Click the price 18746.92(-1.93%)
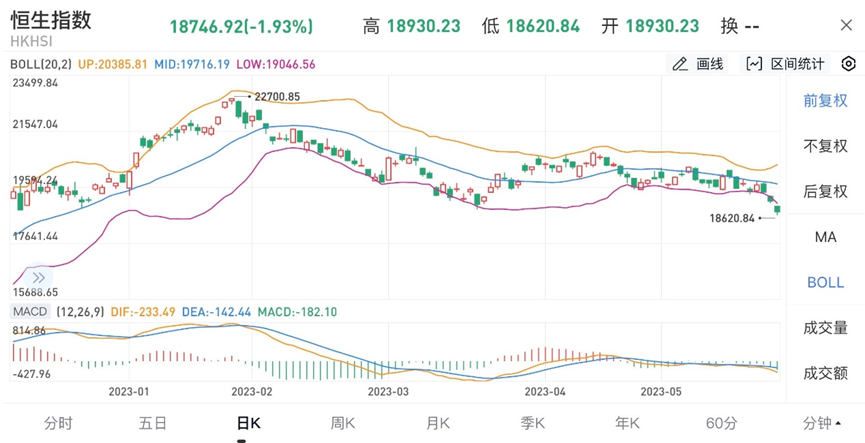The height and width of the screenshot is (443, 865). tap(241, 26)
